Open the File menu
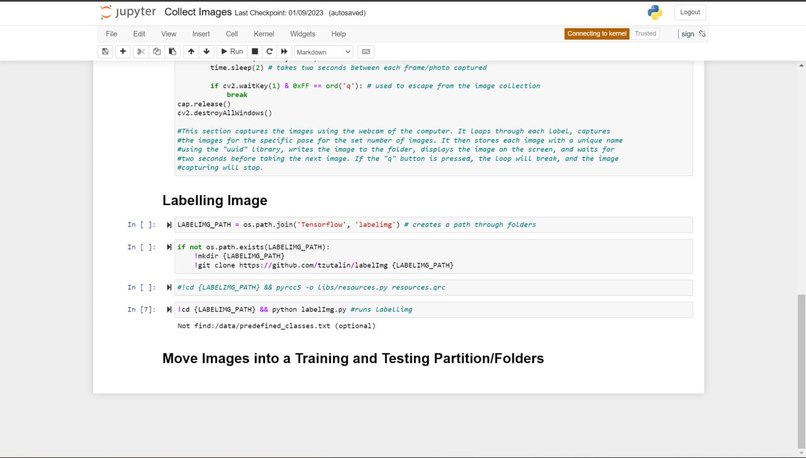Viewport: 806px width, 458px height. pyautogui.click(x=112, y=34)
